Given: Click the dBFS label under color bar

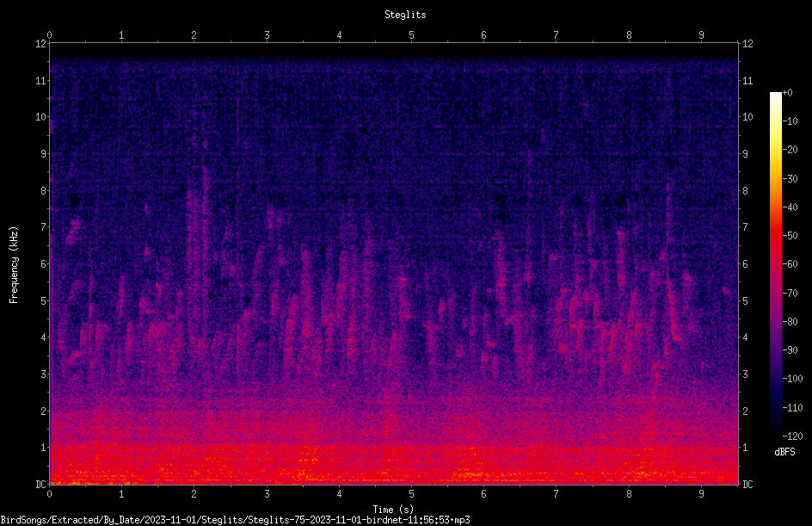Looking at the screenshot, I should point(784,452).
